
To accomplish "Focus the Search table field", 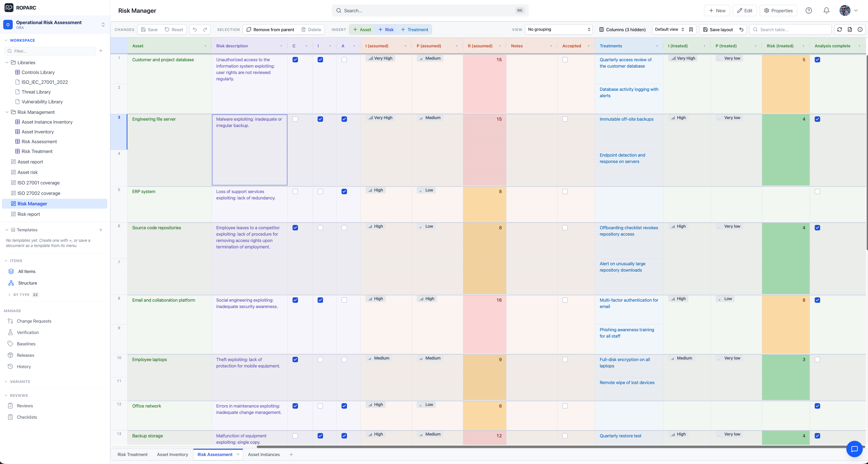I will pos(791,30).
